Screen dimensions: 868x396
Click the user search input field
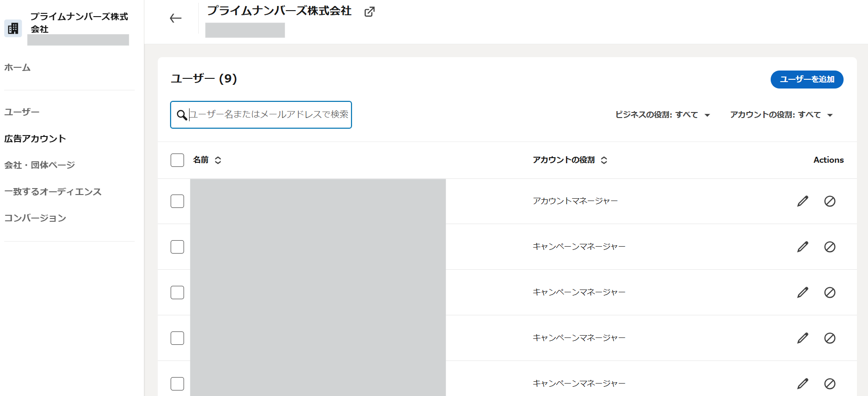268,115
